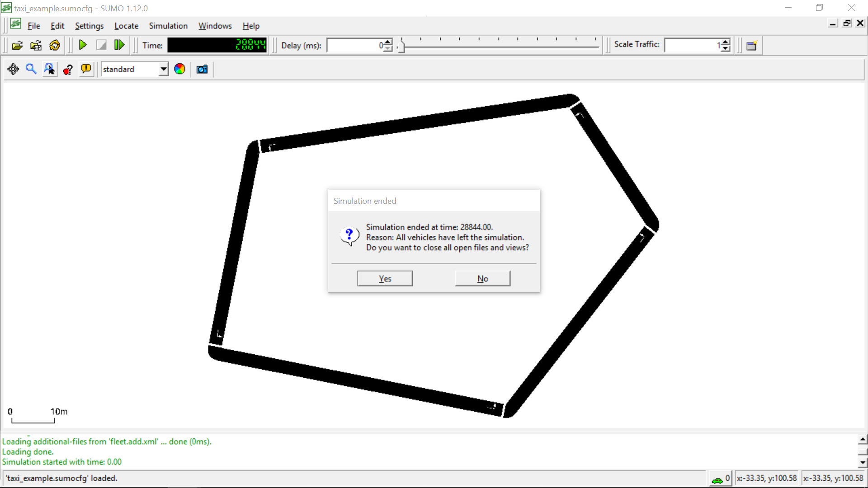Click the Step simulation button

(x=119, y=45)
